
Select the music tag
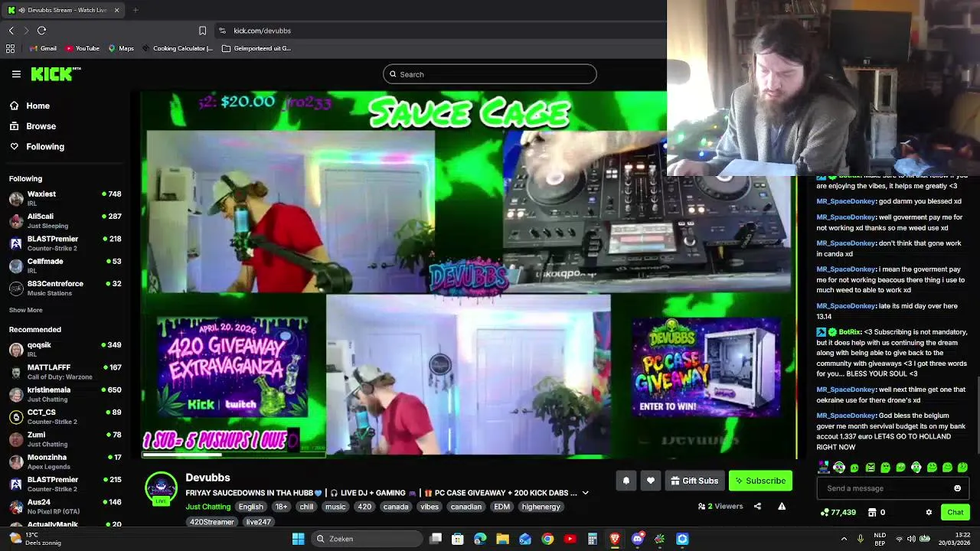(x=335, y=507)
